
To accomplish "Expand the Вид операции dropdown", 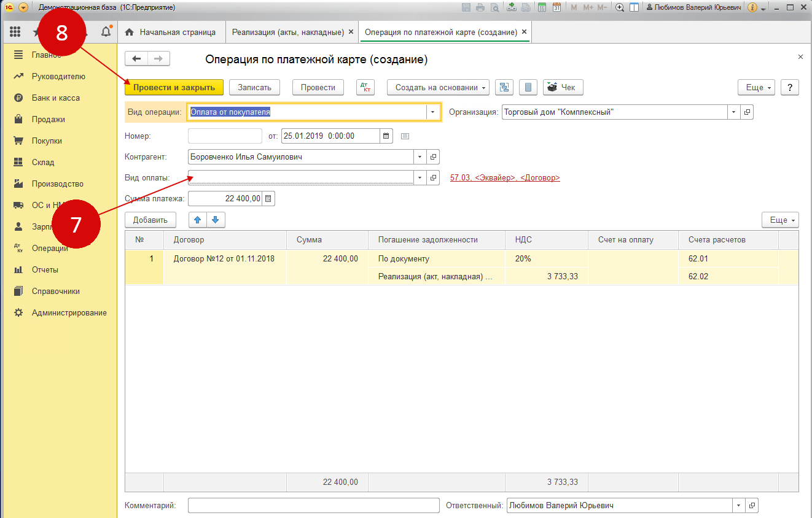I will pyautogui.click(x=432, y=112).
